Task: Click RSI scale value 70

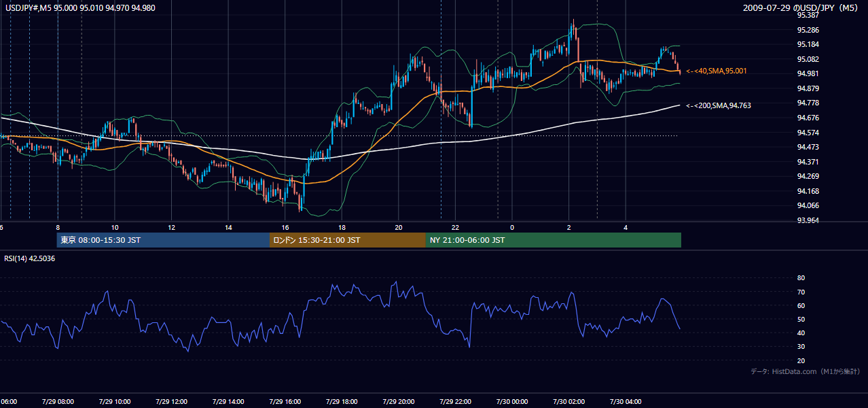Action: 801,292
